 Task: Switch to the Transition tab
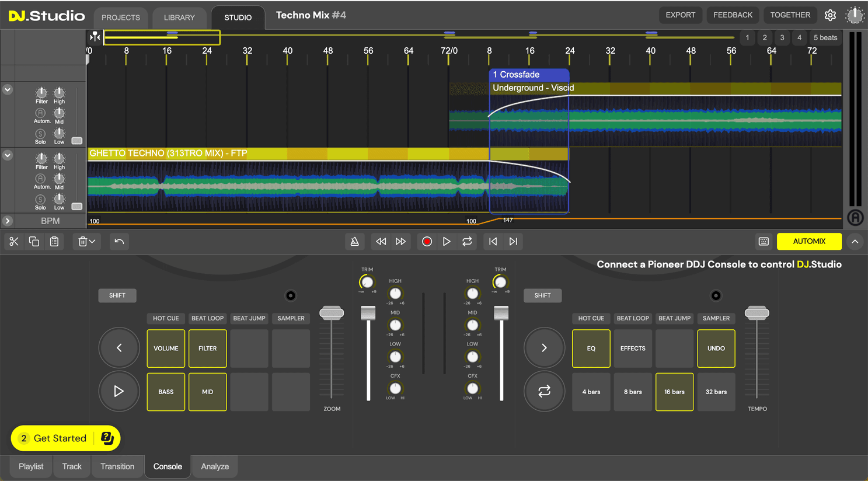pyautogui.click(x=117, y=466)
